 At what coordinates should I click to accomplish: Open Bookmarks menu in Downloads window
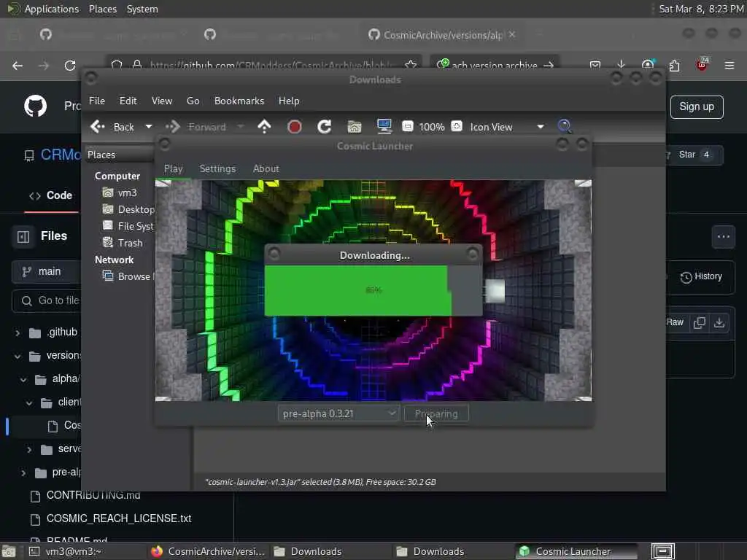239,101
